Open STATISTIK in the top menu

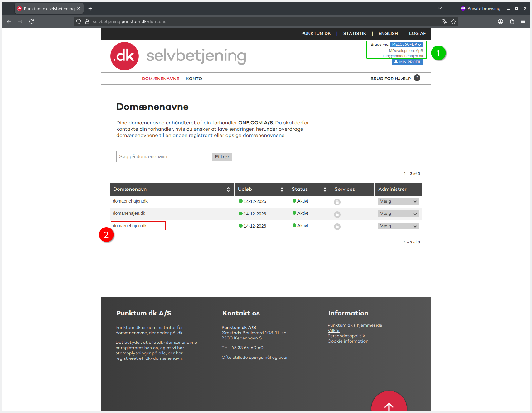pyautogui.click(x=355, y=33)
